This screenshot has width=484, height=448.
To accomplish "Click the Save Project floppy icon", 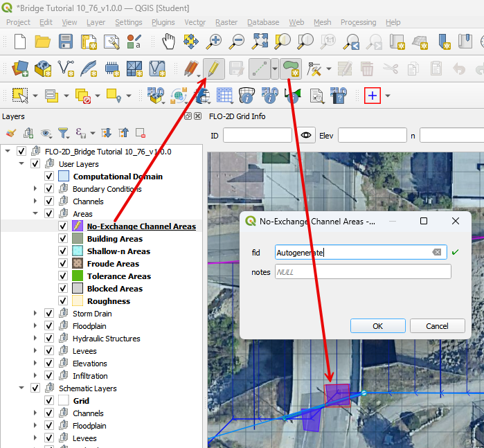I will [66, 42].
